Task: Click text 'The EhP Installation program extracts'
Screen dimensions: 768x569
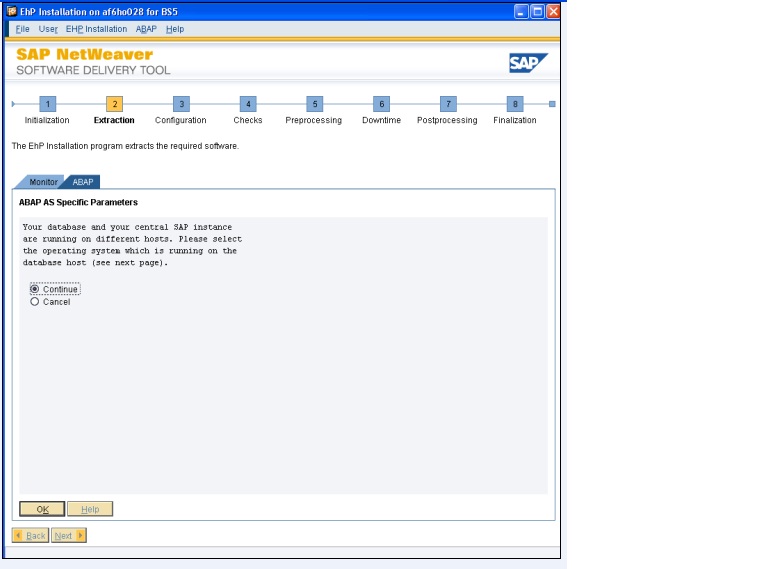Action: coord(125,146)
